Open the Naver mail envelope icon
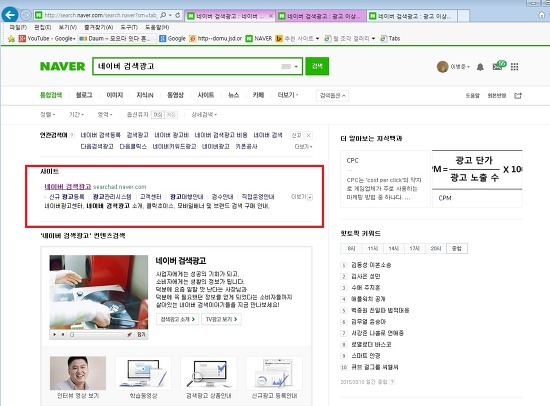 tap(499, 65)
